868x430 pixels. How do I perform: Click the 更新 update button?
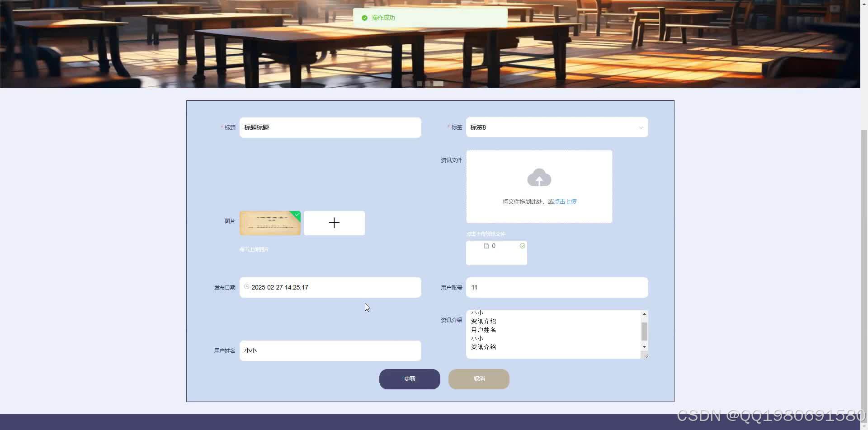[410, 379]
